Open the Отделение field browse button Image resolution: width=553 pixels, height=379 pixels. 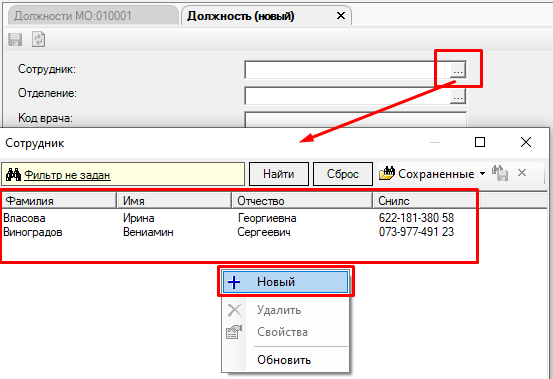pos(458,96)
